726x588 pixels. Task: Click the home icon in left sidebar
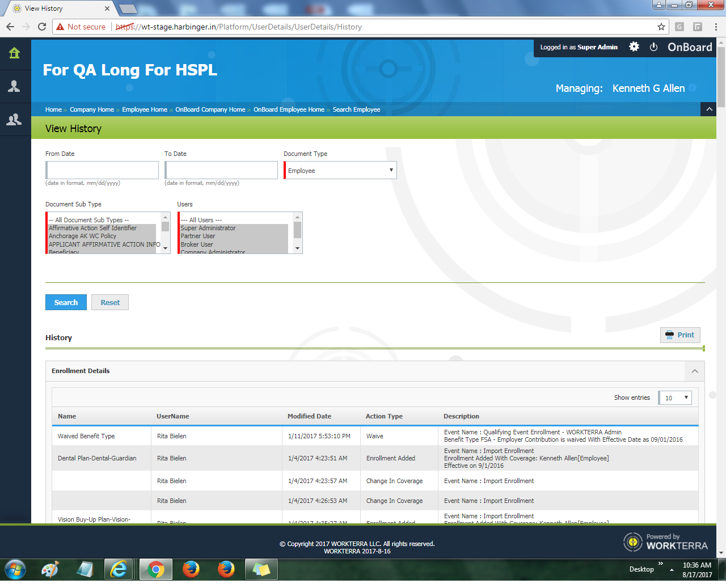(x=14, y=53)
